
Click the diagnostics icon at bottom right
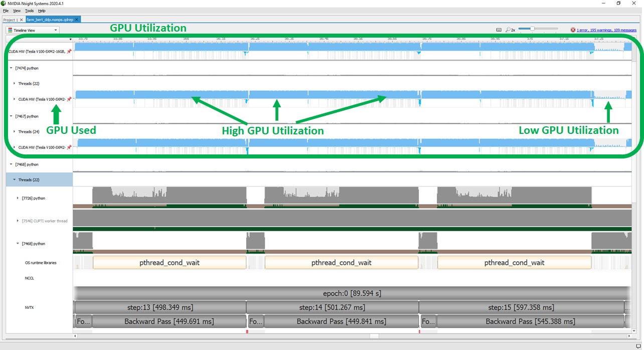click(638, 346)
